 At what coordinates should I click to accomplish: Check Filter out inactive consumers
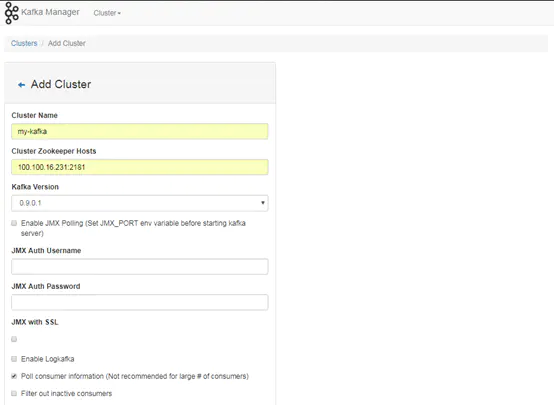pos(14,393)
